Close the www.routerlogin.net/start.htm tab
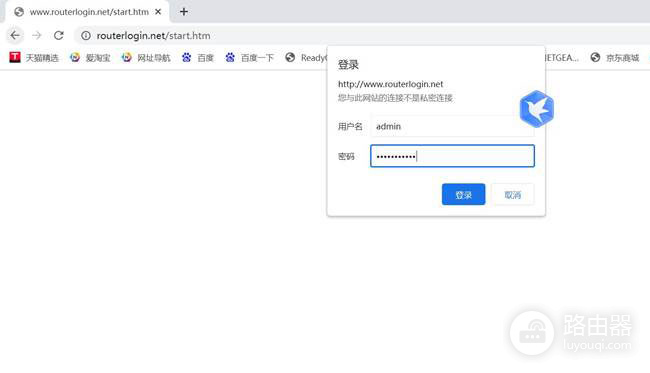Screen dimensions: 650x373 point(158,12)
